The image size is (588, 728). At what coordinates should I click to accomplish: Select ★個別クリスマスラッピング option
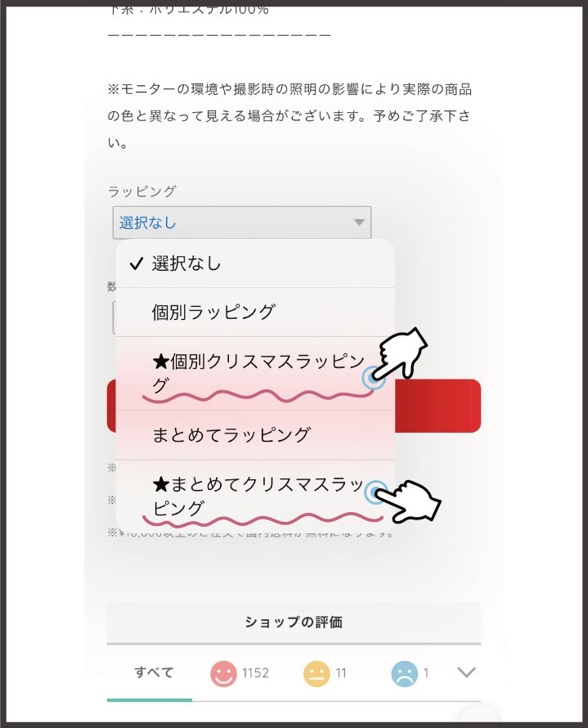click(x=255, y=374)
